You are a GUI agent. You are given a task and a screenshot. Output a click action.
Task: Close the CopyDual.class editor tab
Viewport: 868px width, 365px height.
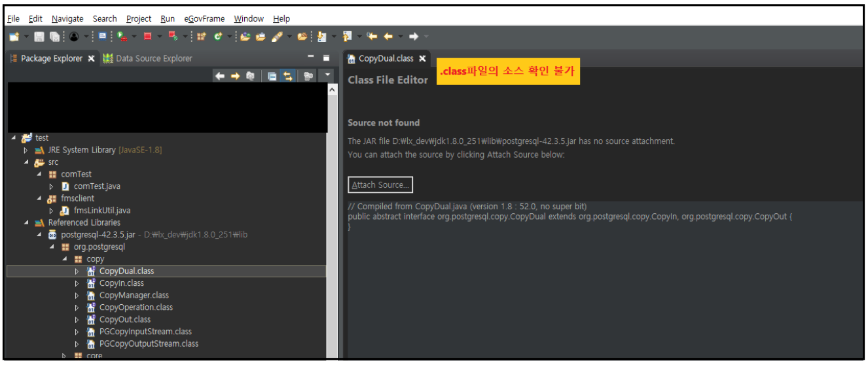(x=423, y=58)
